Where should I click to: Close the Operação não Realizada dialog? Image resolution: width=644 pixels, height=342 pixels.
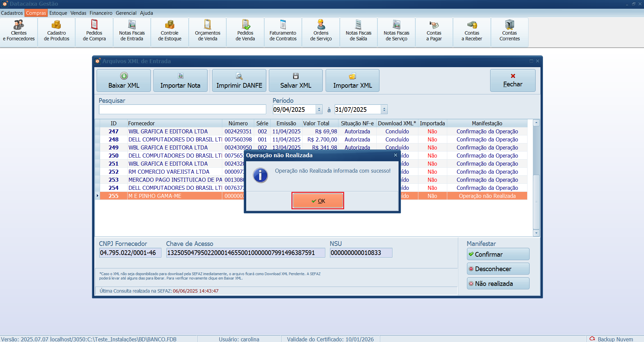coord(396,155)
